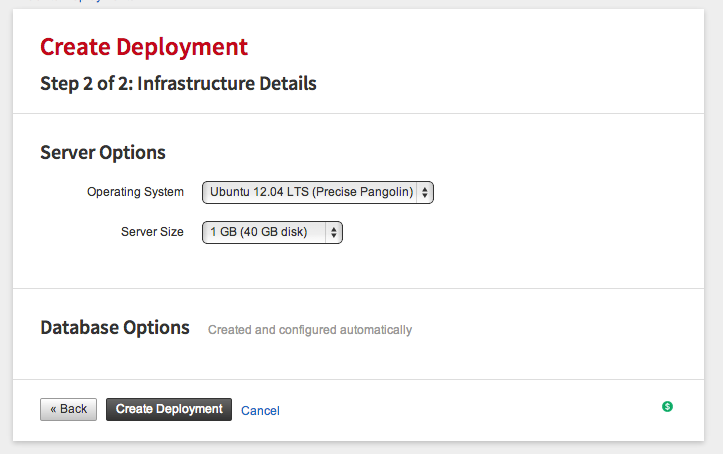This screenshot has width=723, height=454.
Task: Click the Server Size field label
Action: pos(152,232)
